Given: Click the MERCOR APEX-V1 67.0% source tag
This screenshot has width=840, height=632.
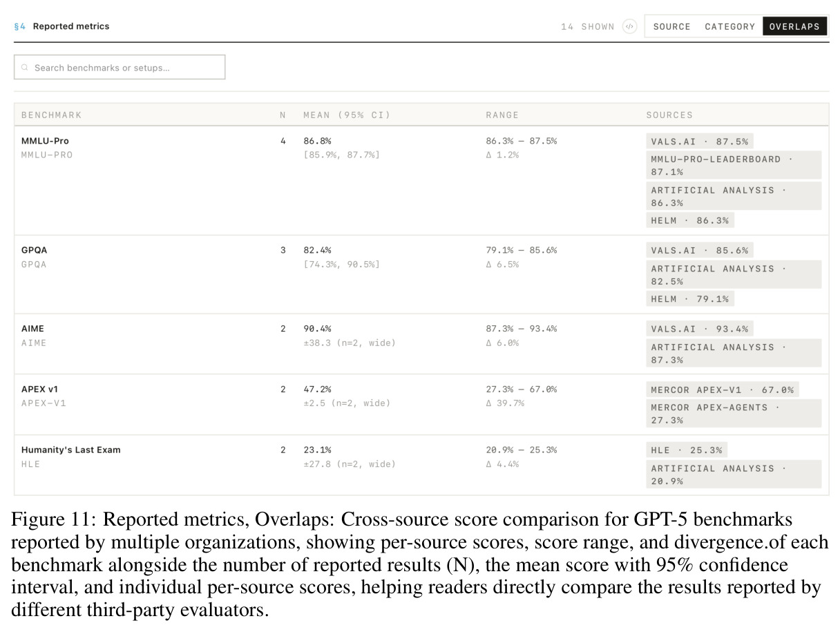Looking at the screenshot, I should click(x=723, y=390).
